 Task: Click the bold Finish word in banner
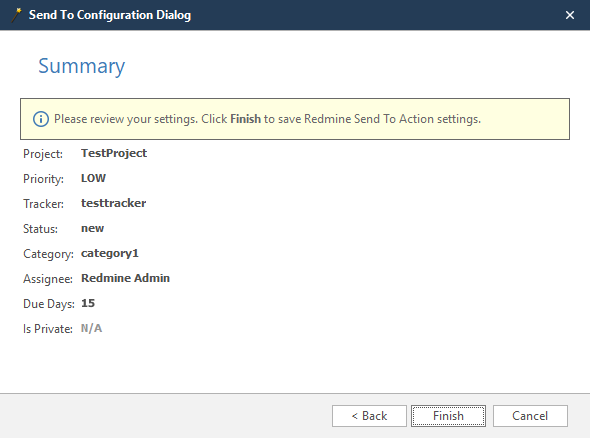pyautogui.click(x=245, y=119)
